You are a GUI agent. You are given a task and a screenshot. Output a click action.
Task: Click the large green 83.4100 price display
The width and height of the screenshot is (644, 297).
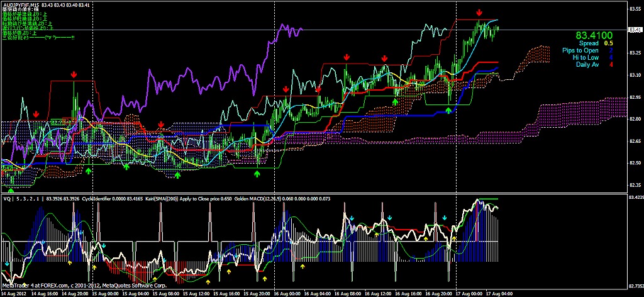point(595,36)
